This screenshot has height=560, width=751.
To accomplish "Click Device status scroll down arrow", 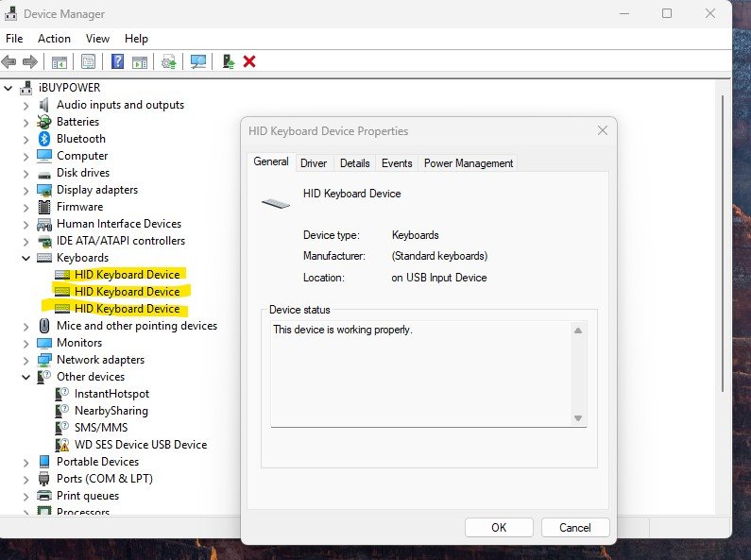I will pos(578,418).
